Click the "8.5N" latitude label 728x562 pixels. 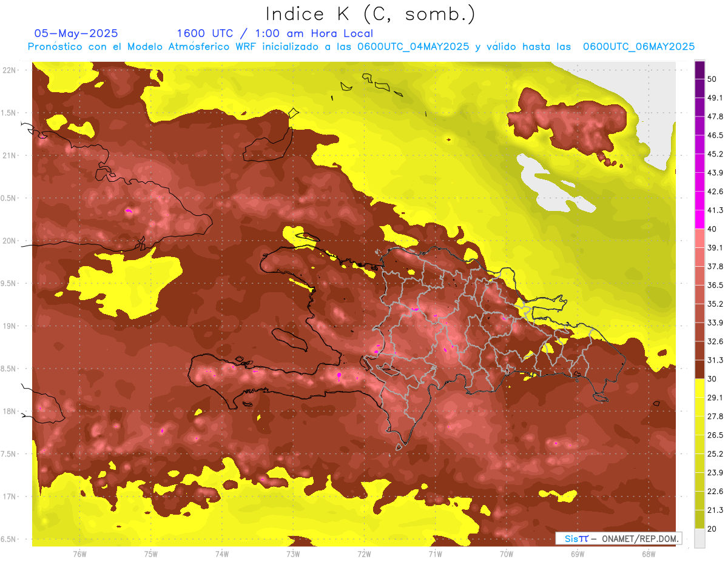click(x=8, y=369)
